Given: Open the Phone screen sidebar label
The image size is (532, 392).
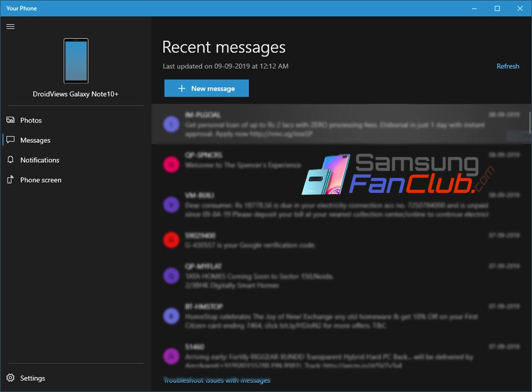Looking at the screenshot, I should coord(41,180).
